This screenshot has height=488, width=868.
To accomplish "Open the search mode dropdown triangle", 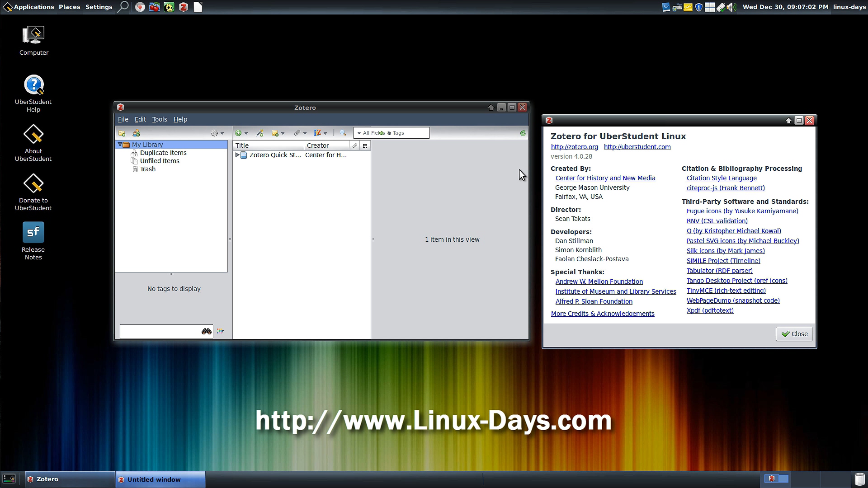I will pos(359,133).
